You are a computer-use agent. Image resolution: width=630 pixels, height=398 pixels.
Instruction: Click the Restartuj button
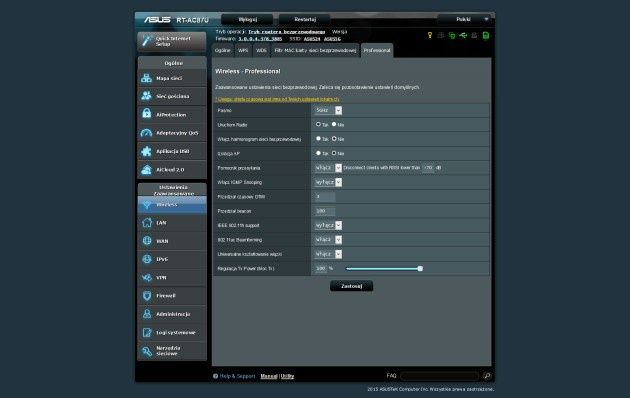point(305,19)
